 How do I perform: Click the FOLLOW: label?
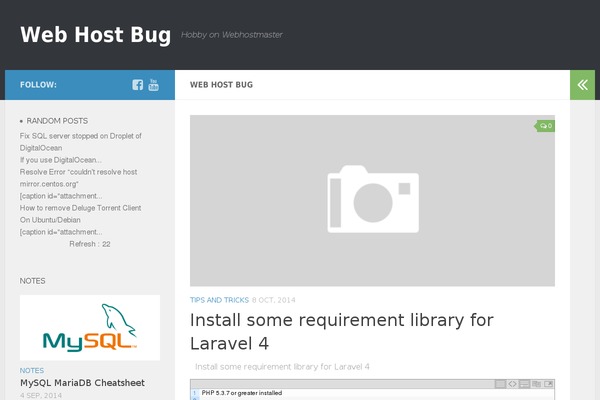tap(38, 85)
